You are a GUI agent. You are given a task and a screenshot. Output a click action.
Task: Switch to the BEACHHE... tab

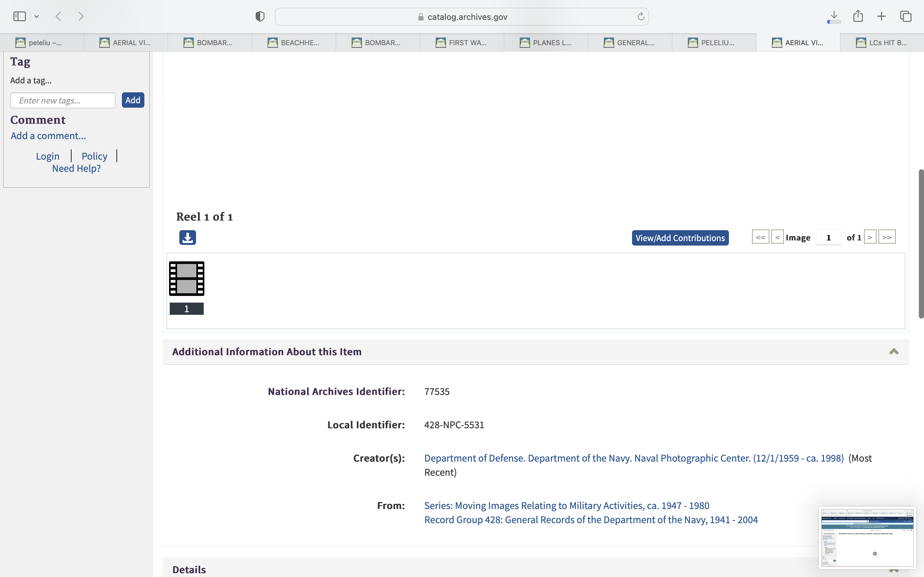coord(294,43)
